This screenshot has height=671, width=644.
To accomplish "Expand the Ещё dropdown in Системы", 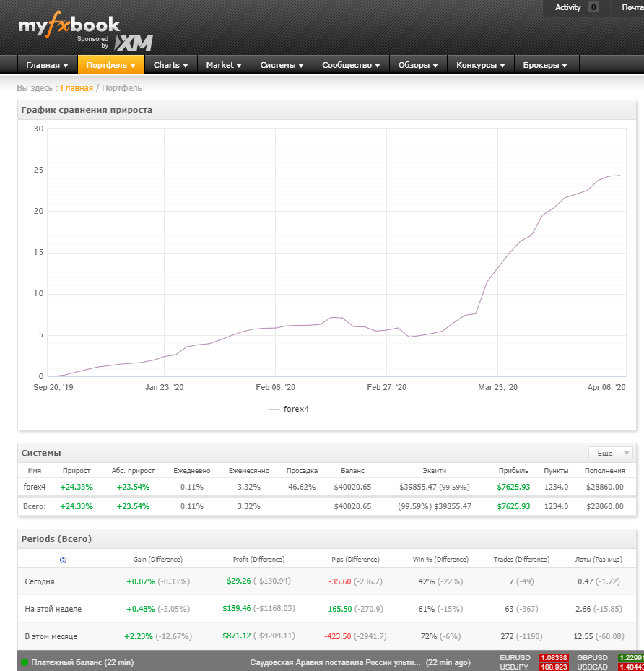I will tap(610, 453).
